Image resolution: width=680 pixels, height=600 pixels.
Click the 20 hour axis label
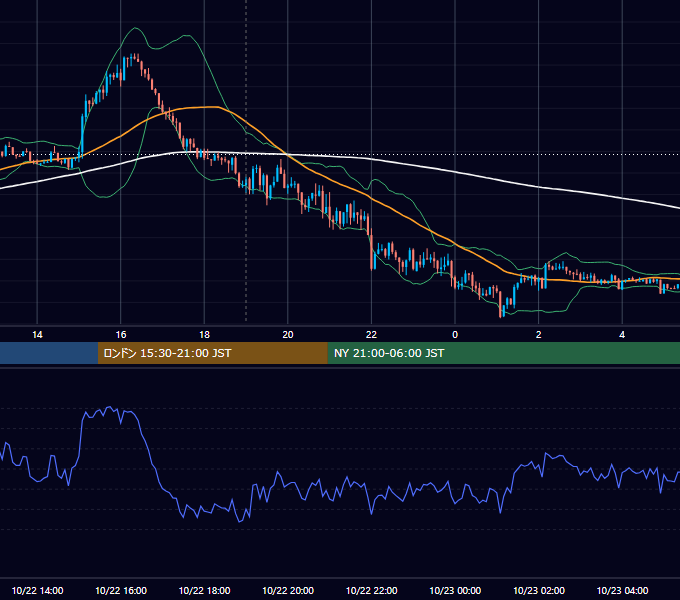(x=288, y=335)
